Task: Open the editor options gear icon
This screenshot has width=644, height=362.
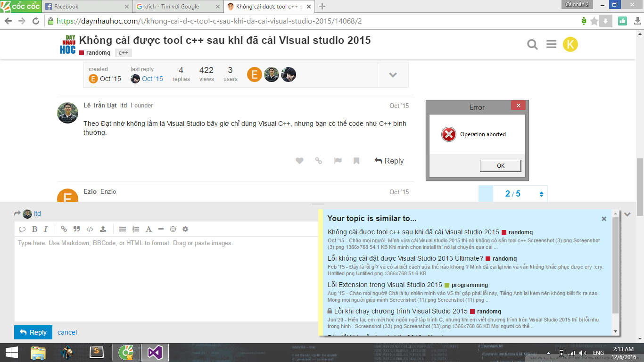Action: 185,229
